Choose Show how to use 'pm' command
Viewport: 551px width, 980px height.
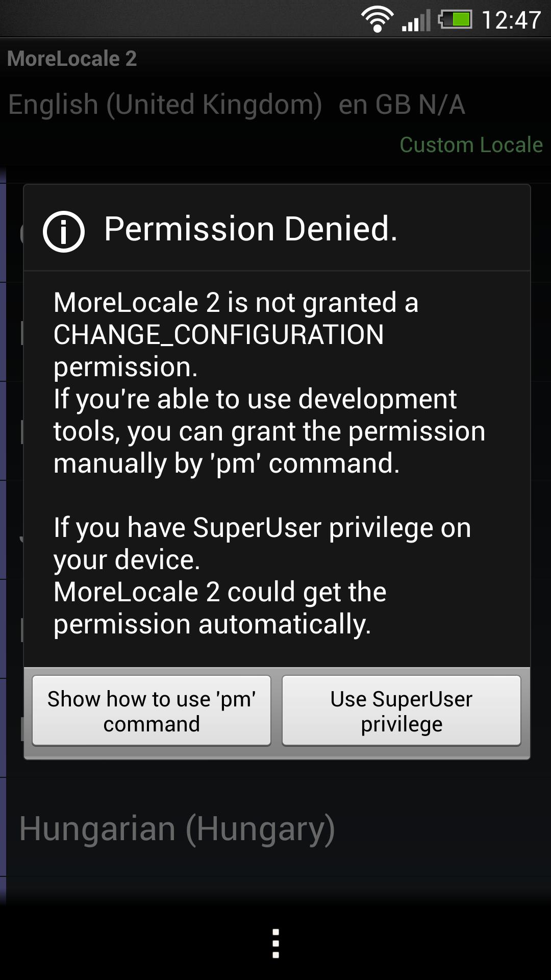[x=152, y=710]
